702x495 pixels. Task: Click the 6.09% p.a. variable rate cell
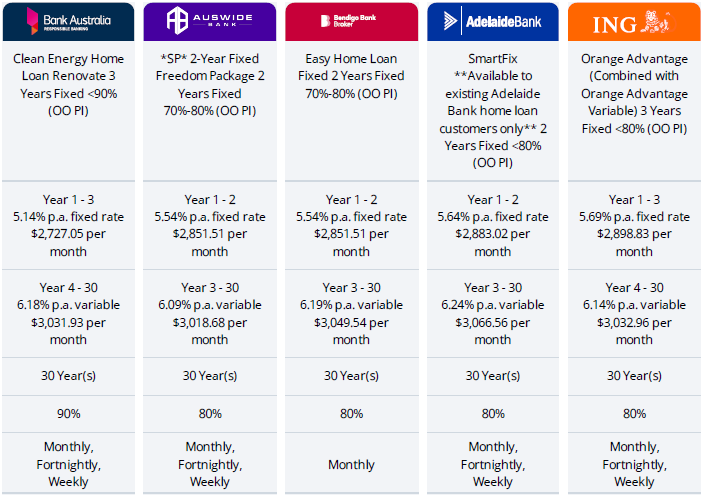pos(210,314)
